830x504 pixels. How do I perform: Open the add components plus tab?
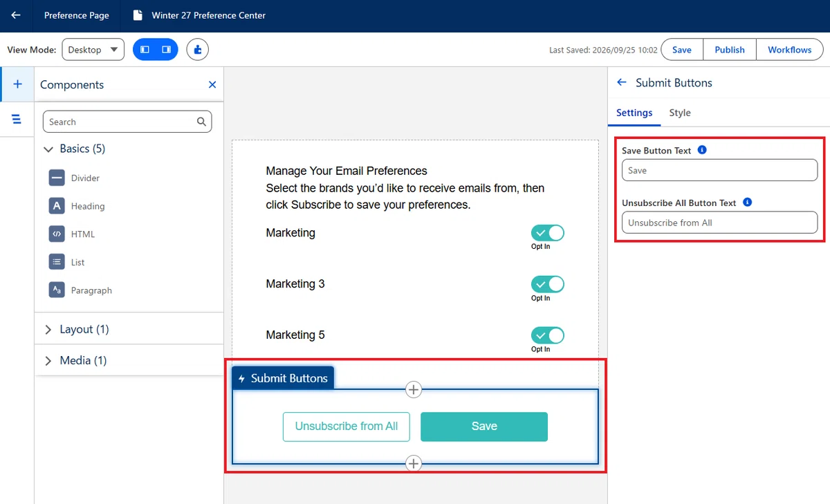17,84
